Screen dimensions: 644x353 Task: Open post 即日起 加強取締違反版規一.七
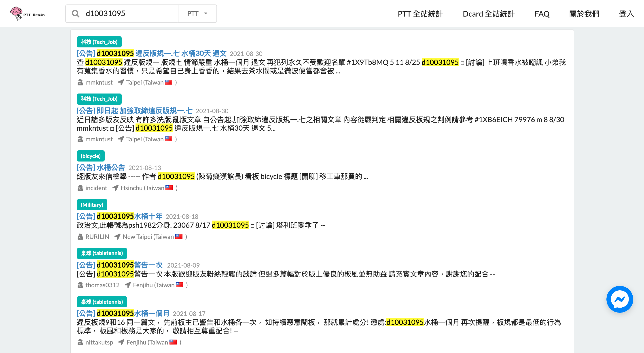134,111
